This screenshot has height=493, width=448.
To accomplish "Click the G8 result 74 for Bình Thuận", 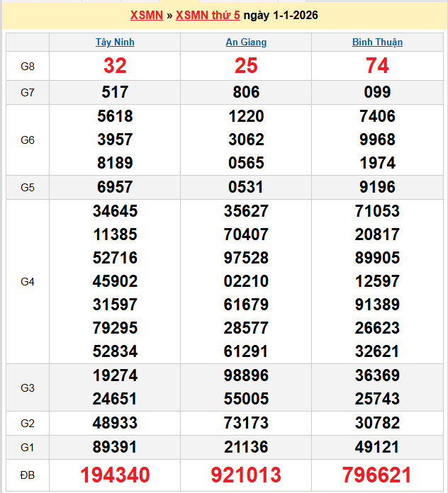I will click(x=377, y=66).
